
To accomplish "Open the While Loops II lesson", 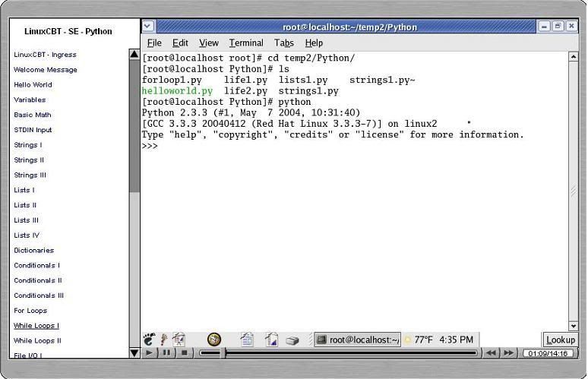I will click(37, 341).
